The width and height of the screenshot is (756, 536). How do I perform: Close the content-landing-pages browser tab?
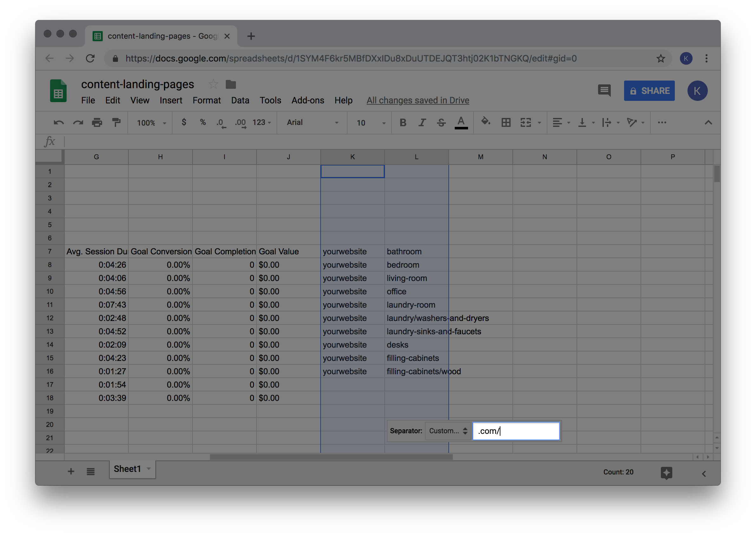227,36
